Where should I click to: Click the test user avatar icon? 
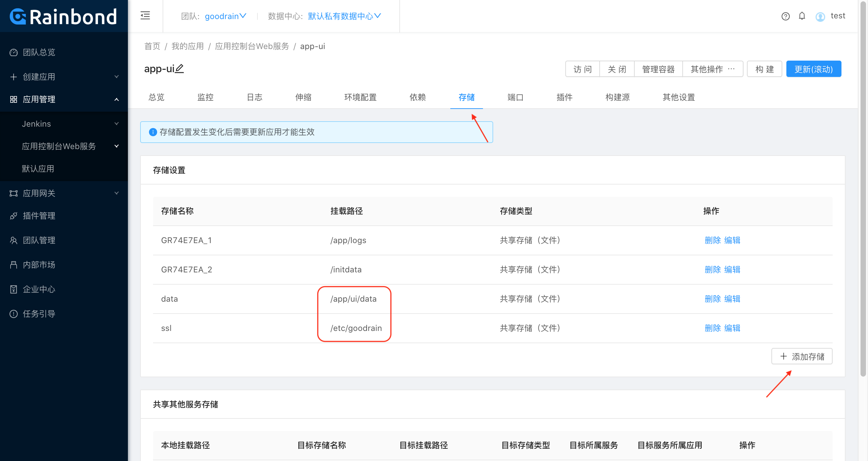(820, 16)
